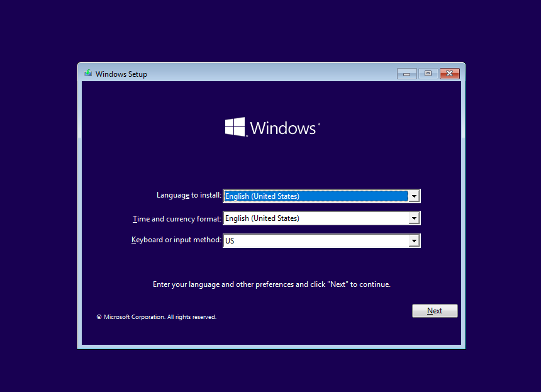Screen dimensions: 541x392
Task: Click the 'Language to install:' label
Action: pyautogui.click(x=189, y=195)
